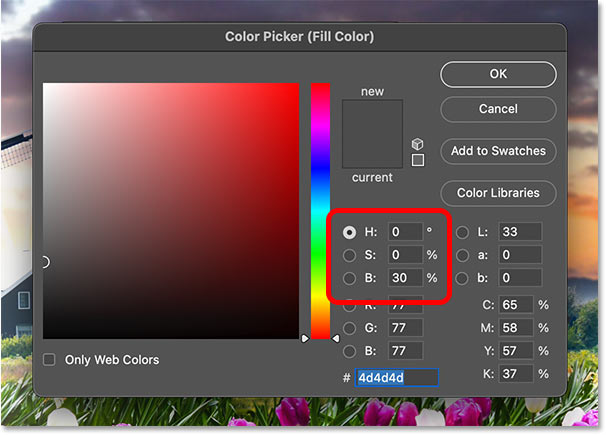Select the HSB brightness B radio button

(x=349, y=278)
